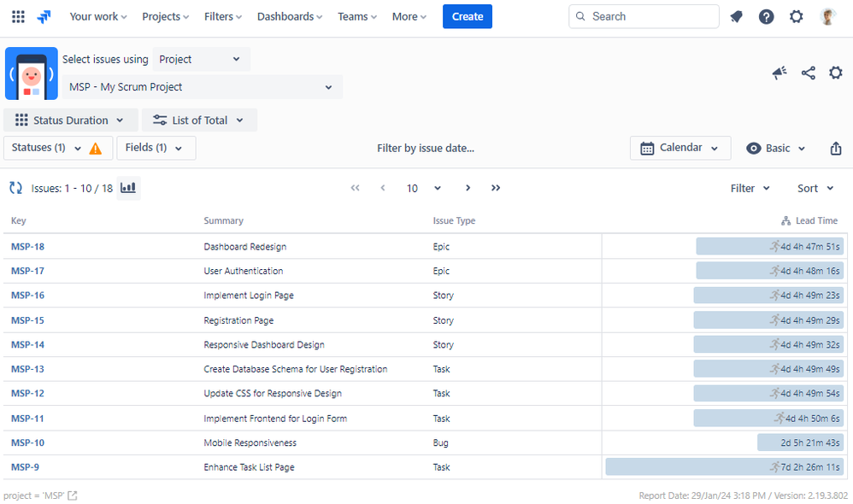Click the notifications bell icon
The height and width of the screenshot is (504, 853).
coord(736,16)
